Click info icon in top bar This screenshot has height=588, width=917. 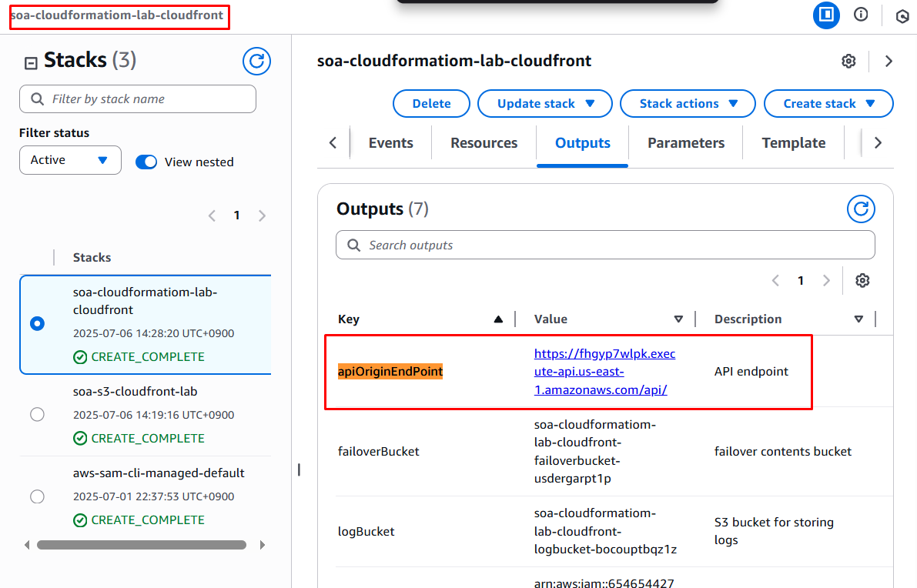(x=861, y=15)
